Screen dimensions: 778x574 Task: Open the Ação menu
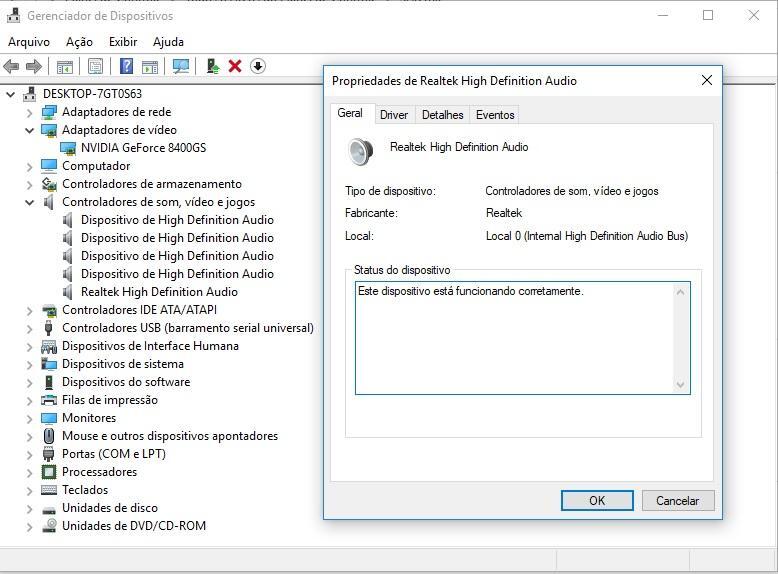(79, 42)
